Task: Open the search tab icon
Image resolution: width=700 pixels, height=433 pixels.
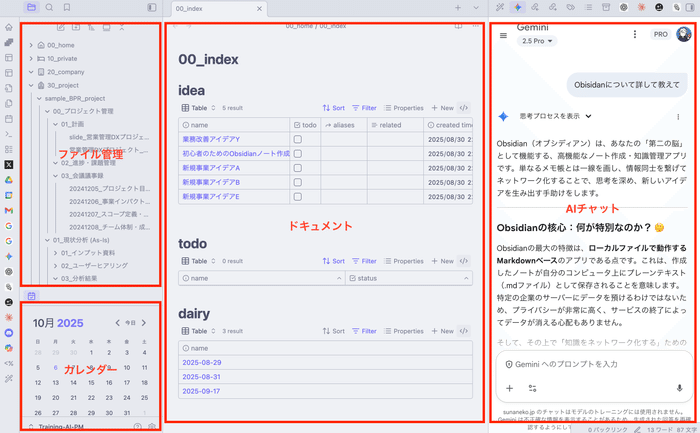Action: [49, 7]
